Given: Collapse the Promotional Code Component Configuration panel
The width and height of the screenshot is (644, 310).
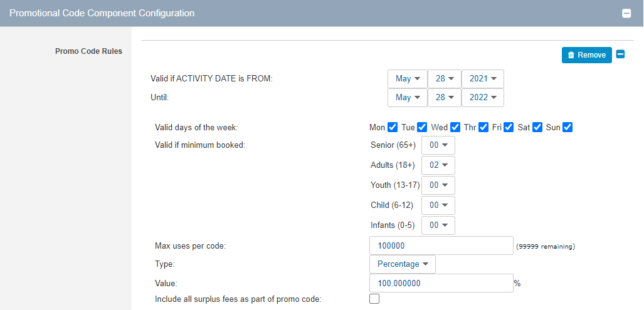Looking at the screenshot, I should tap(626, 14).
